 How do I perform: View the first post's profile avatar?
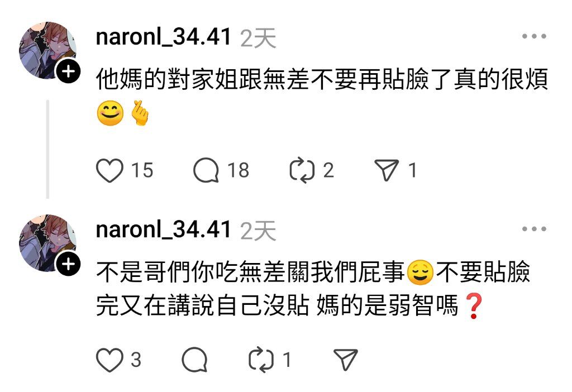[47, 50]
